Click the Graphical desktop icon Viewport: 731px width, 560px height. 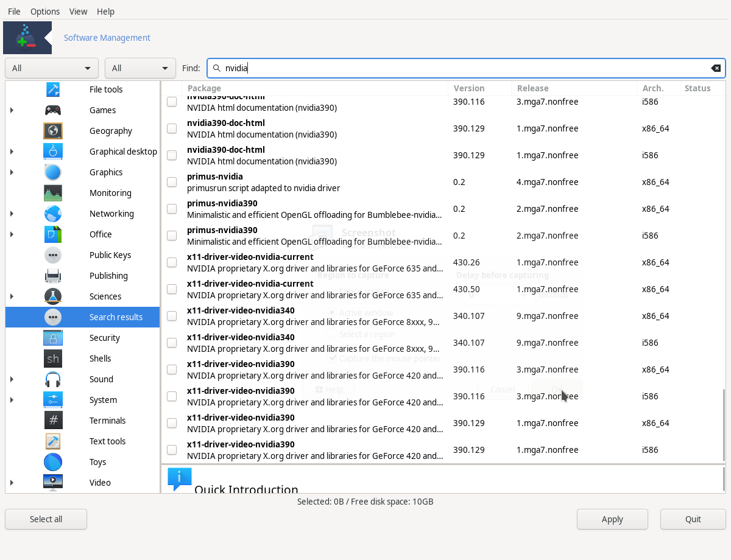tap(53, 152)
